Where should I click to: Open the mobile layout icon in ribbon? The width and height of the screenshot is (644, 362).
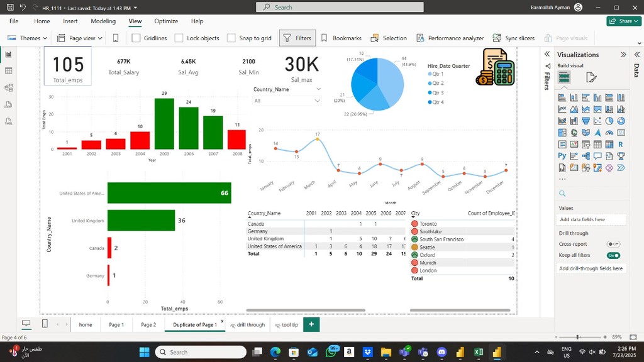click(116, 38)
